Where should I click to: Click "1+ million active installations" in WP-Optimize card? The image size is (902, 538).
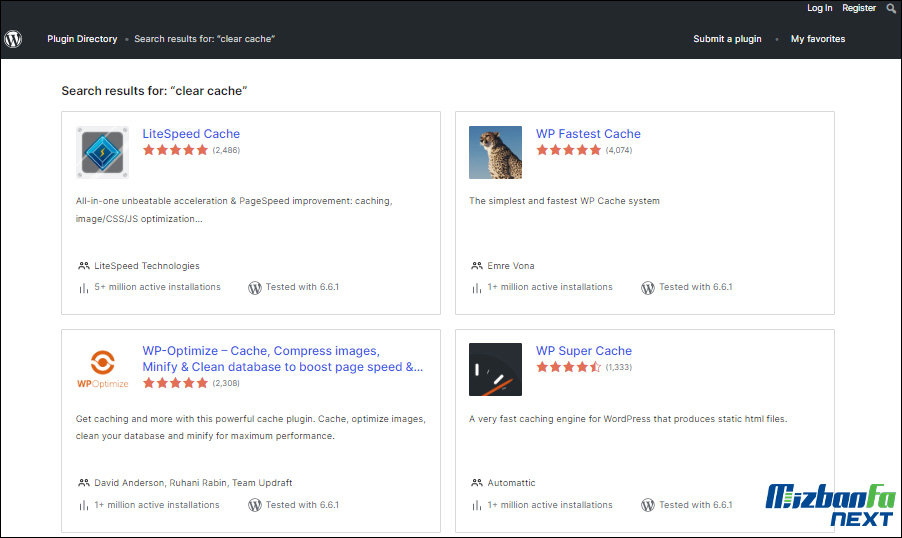(x=157, y=505)
